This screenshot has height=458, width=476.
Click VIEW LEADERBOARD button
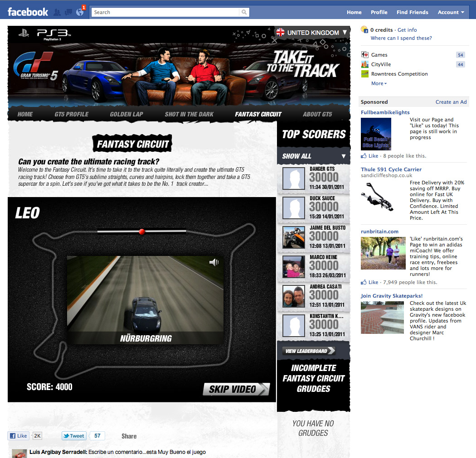point(309,351)
